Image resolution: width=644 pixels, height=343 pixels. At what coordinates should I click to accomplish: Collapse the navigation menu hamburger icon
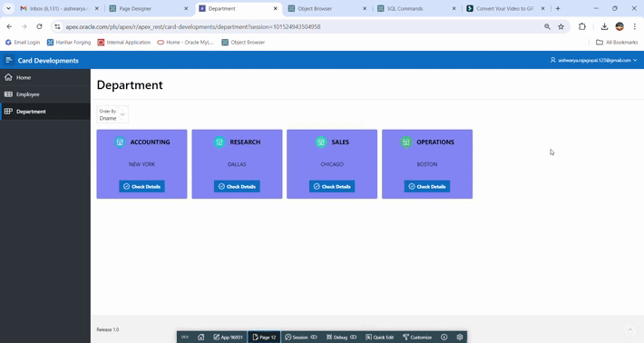[9, 60]
